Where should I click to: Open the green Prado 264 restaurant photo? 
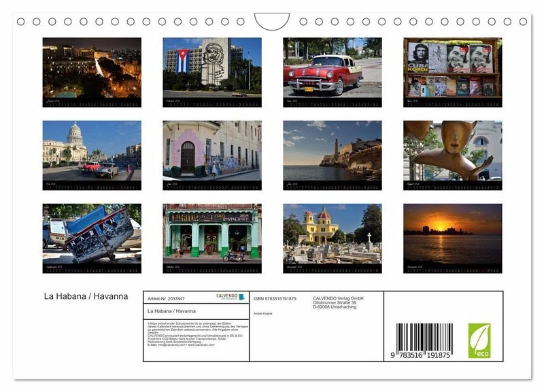tap(212, 238)
